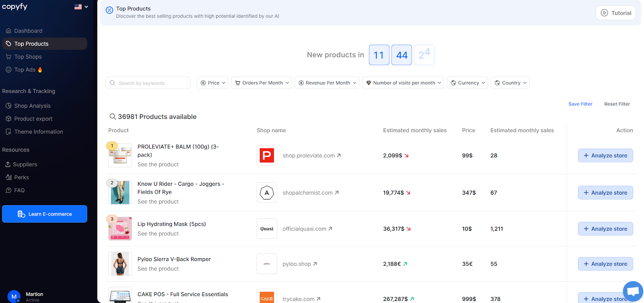Image resolution: width=644 pixels, height=303 pixels.
Task: Click the proleviate shop logo
Action: (x=267, y=155)
